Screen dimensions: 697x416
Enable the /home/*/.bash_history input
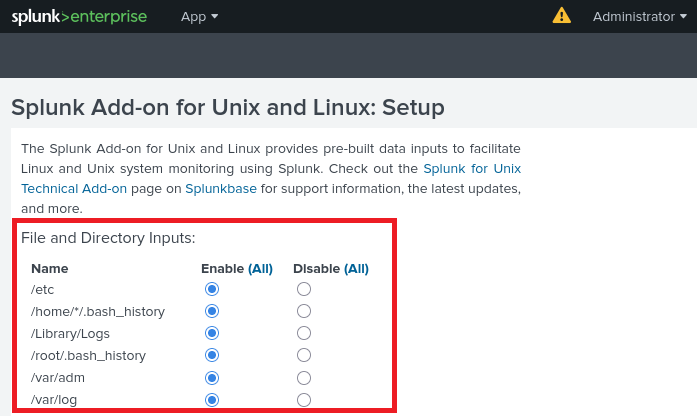211,311
